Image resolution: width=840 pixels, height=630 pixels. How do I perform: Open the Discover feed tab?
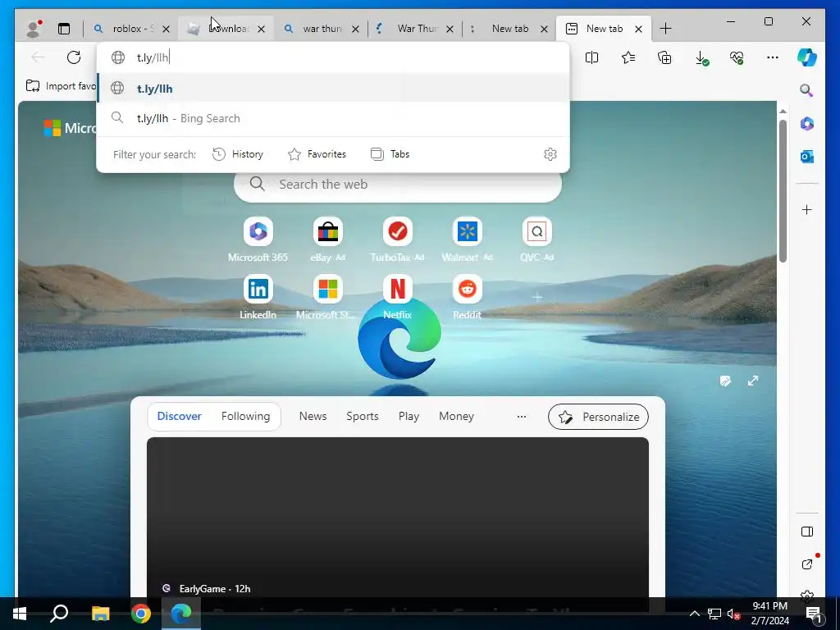click(179, 416)
